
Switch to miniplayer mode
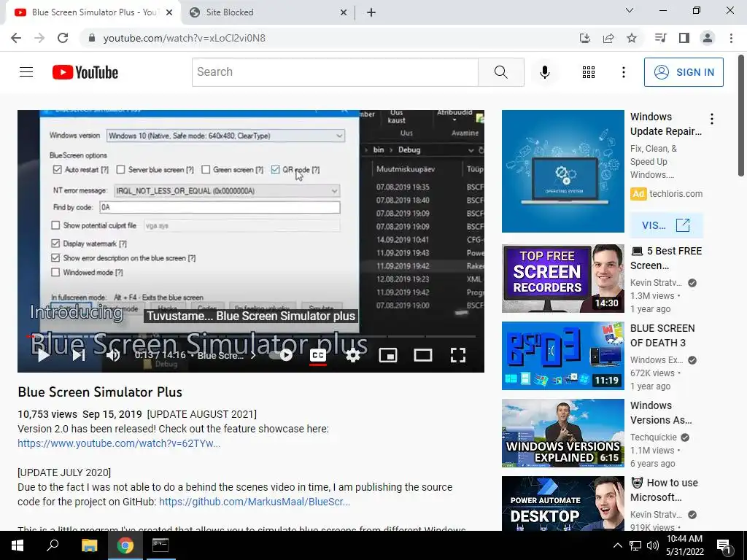388,355
